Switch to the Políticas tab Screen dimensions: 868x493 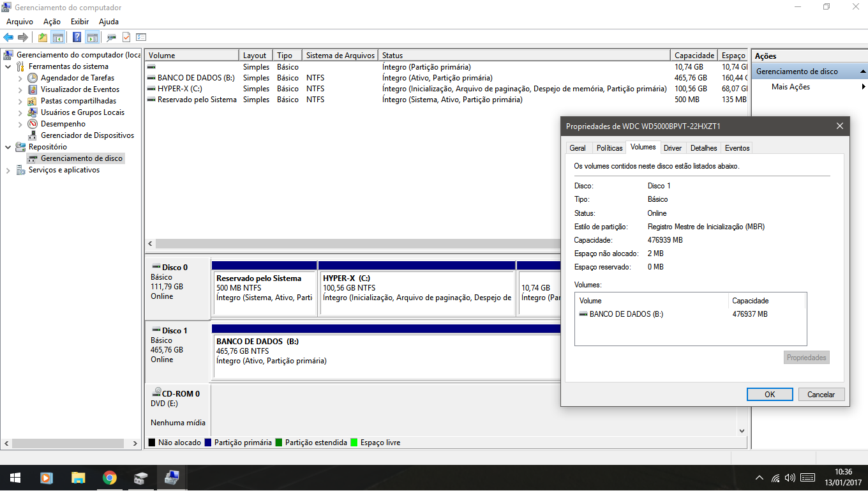[x=610, y=148]
